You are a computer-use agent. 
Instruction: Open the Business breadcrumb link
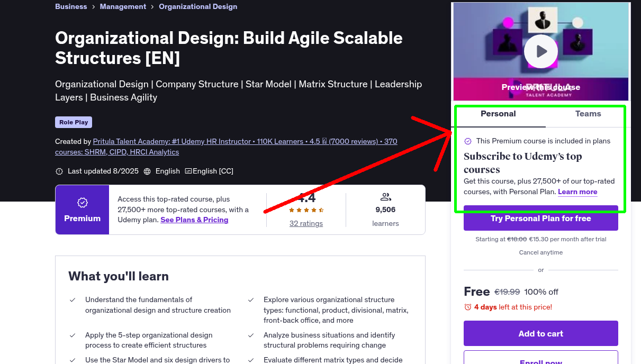(x=71, y=6)
